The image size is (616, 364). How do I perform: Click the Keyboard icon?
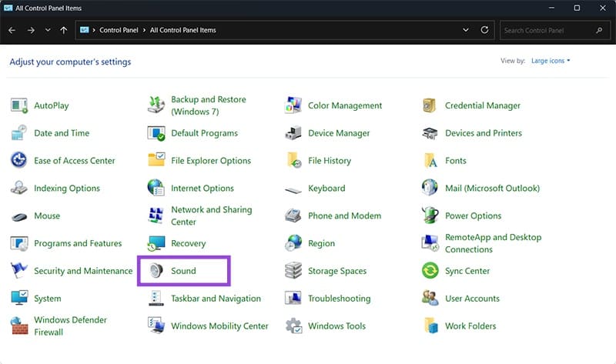click(x=293, y=189)
